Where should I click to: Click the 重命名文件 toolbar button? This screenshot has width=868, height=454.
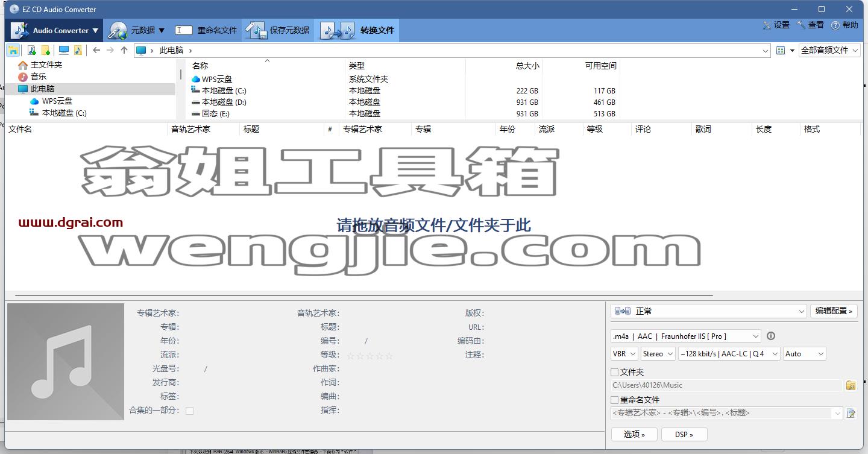pyautogui.click(x=206, y=30)
